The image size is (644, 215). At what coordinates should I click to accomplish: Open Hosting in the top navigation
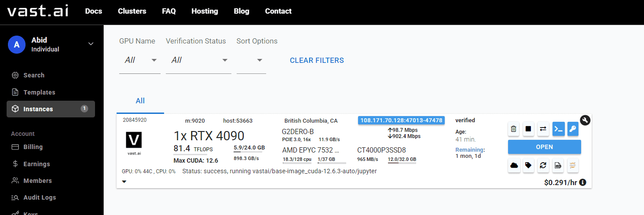point(205,11)
